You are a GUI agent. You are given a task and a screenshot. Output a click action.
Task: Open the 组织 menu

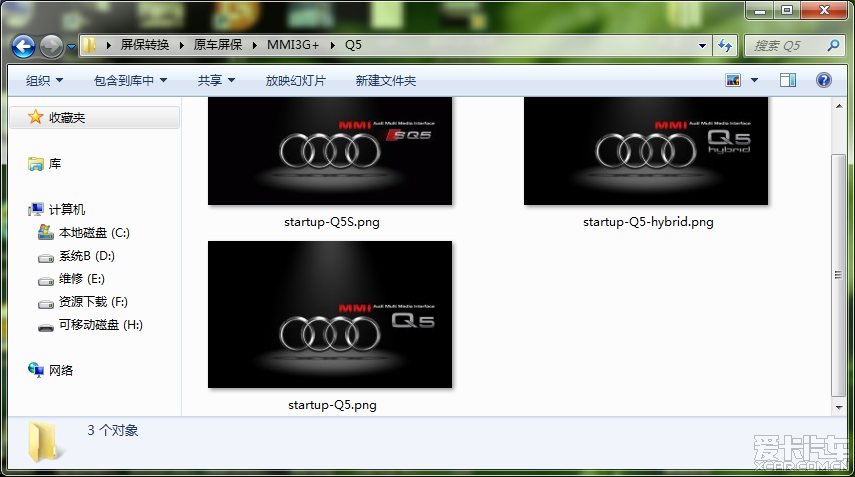45,81
